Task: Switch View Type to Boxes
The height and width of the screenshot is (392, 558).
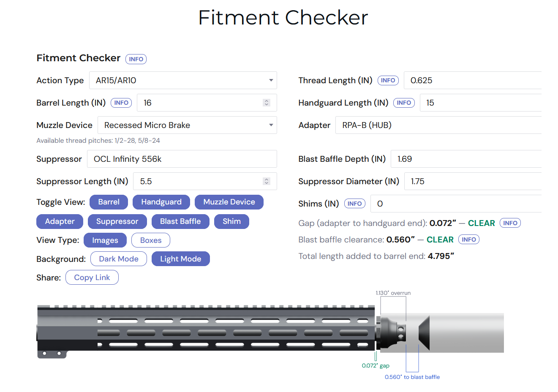Action: pos(151,240)
